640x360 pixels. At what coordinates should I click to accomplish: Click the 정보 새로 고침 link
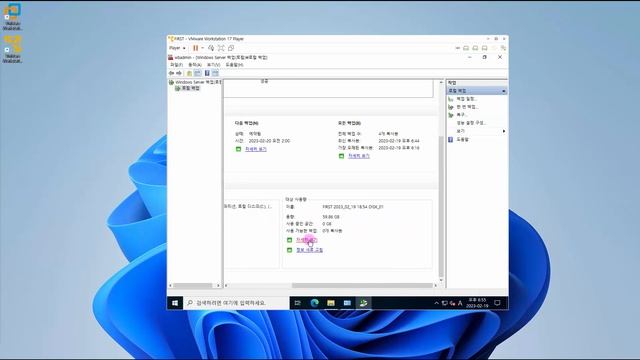click(x=309, y=250)
